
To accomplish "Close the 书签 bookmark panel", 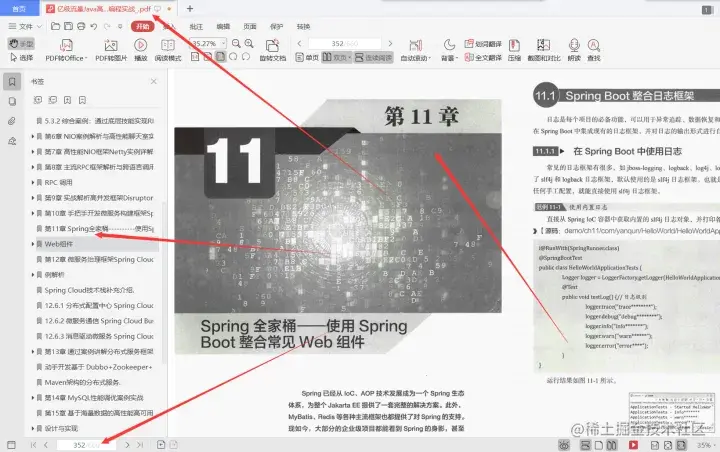I will click(x=154, y=81).
